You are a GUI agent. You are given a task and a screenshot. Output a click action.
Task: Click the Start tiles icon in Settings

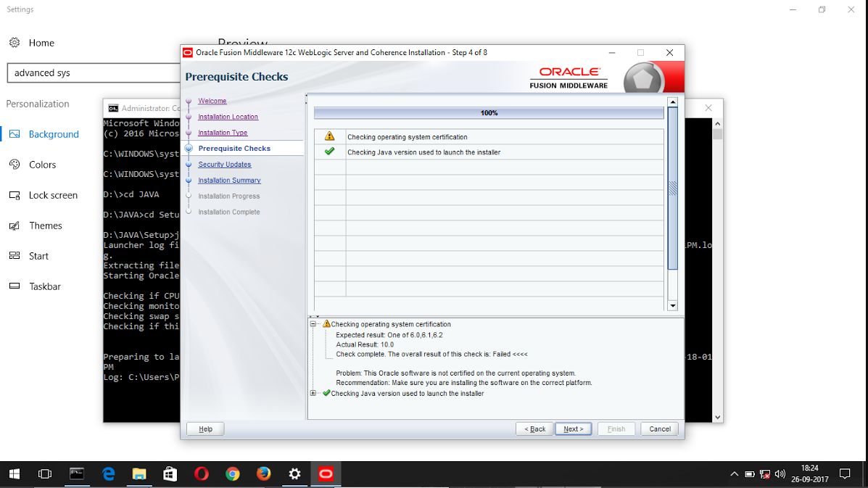15,256
